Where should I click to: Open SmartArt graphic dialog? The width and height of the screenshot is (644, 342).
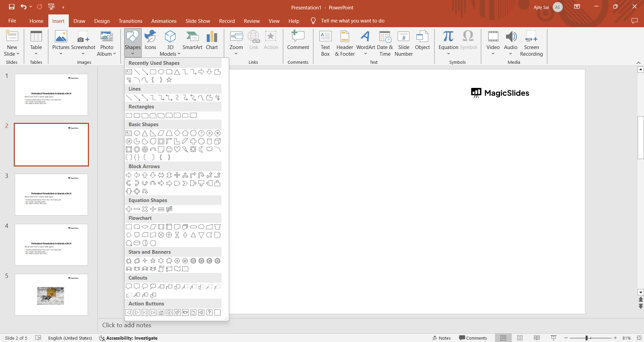click(192, 41)
